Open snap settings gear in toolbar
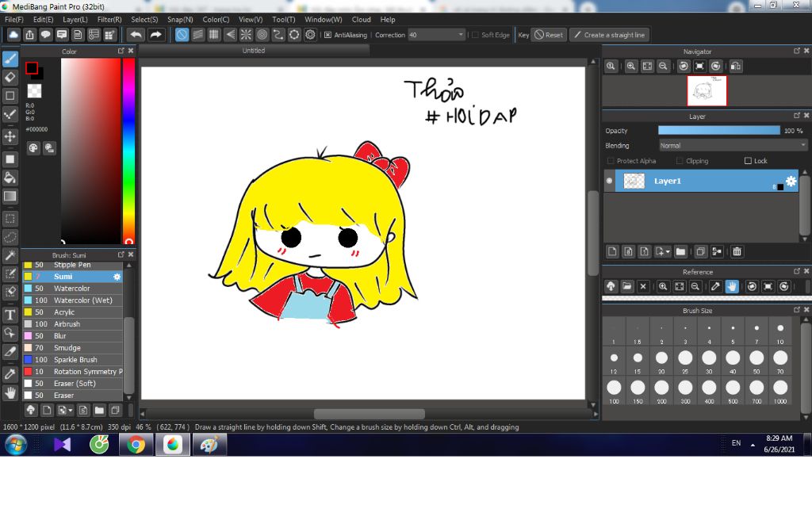 coord(310,35)
